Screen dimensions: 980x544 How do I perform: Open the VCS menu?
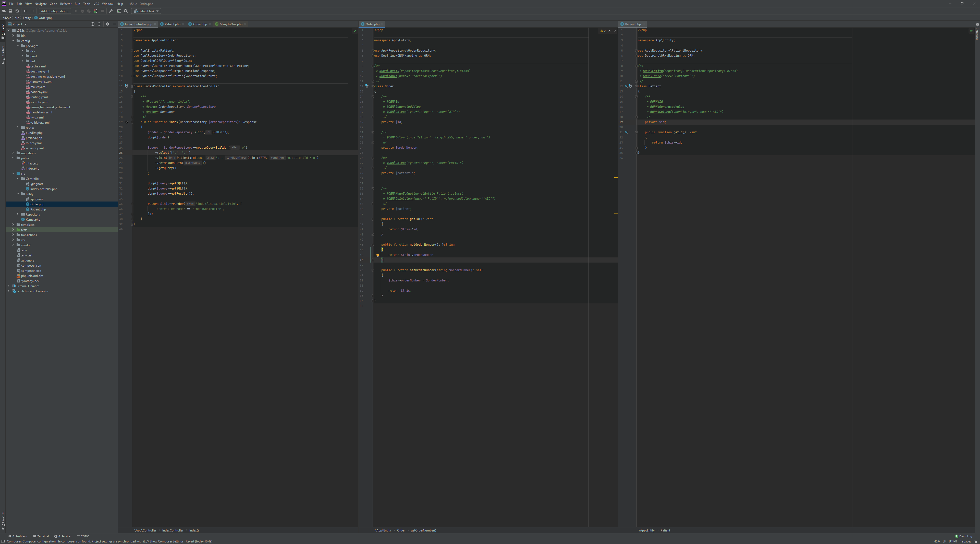(x=96, y=4)
